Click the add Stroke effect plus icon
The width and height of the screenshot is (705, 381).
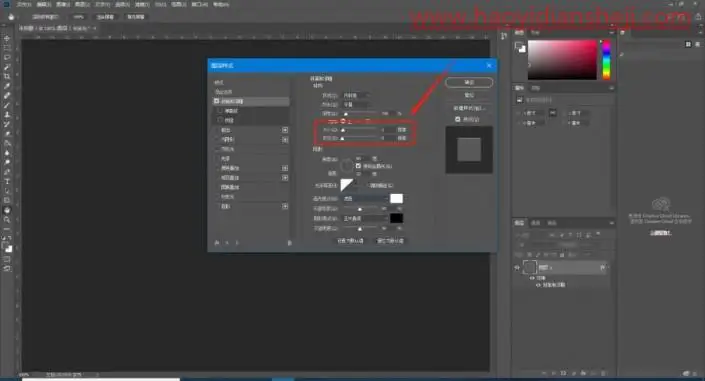click(x=285, y=130)
